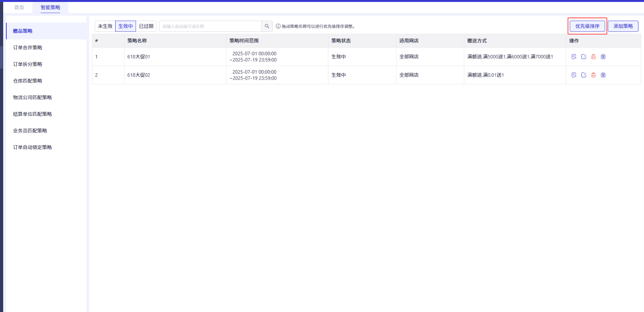The height and width of the screenshot is (312, 644).
Task: Delete strategy 618大促01 using trash icon
Action: coord(593,57)
